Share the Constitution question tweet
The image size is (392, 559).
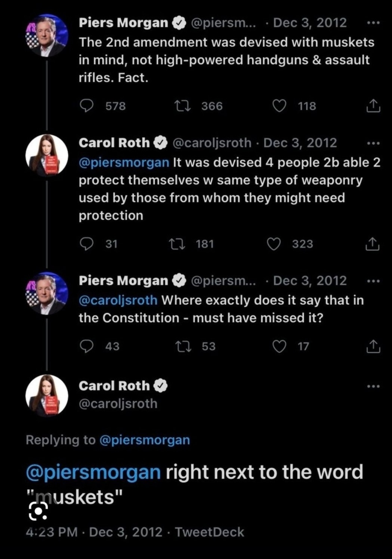coord(373,346)
